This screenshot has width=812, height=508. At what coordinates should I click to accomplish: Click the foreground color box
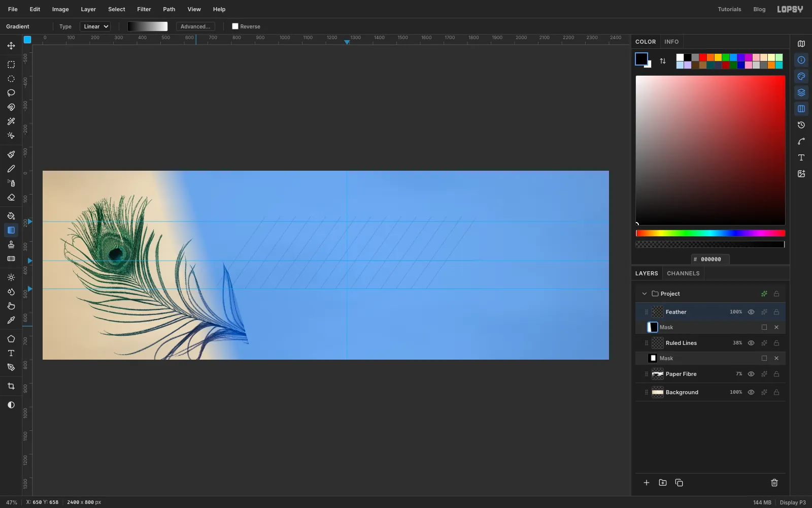pyautogui.click(x=641, y=59)
